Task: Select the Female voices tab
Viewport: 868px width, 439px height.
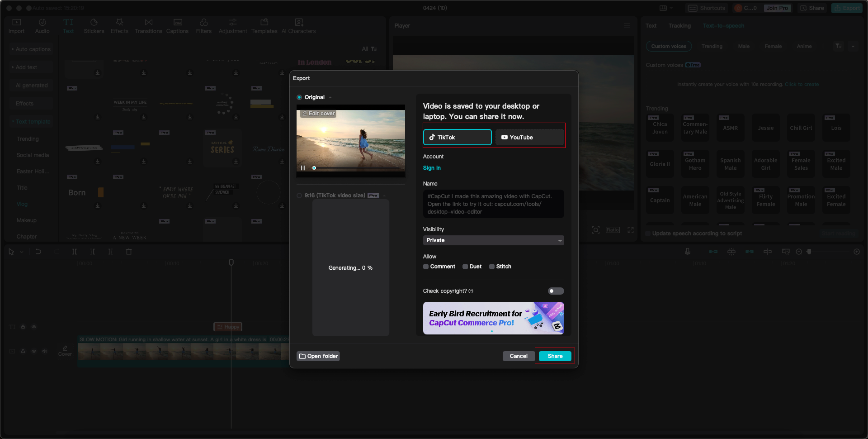Action: coord(773,46)
